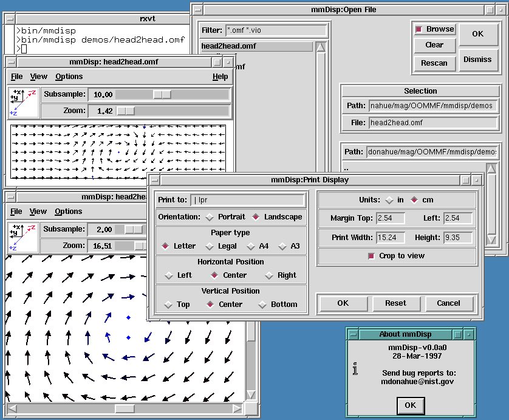Click Clear button in Open File
The width and height of the screenshot is (509, 420).
click(x=434, y=45)
